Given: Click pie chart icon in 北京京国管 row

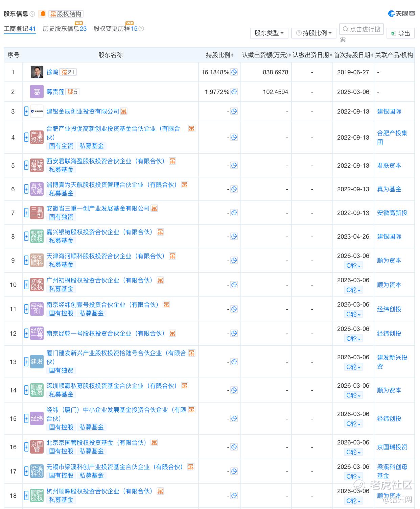Looking at the screenshot, I should pyautogui.click(x=234, y=447).
